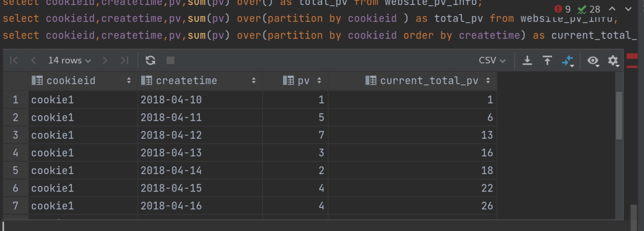The image size is (644, 231).
Task: Go to the first results page
Action: [14, 60]
